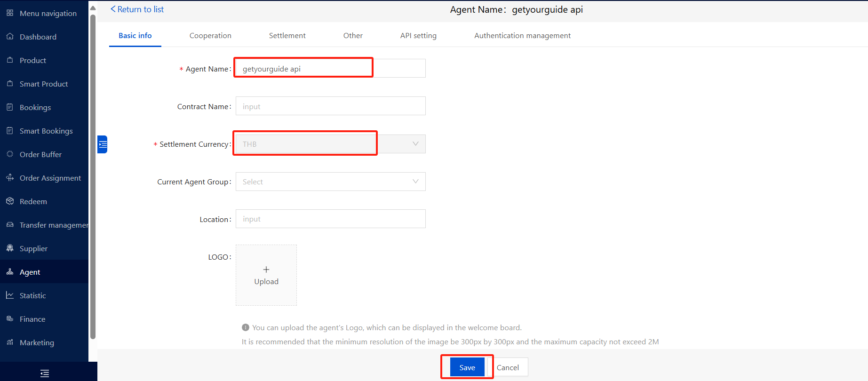The width and height of the screenshot is (868, 381).
Task: Select the Order Assignment icon
Action: pyautogui.click(x=10, y=178)
